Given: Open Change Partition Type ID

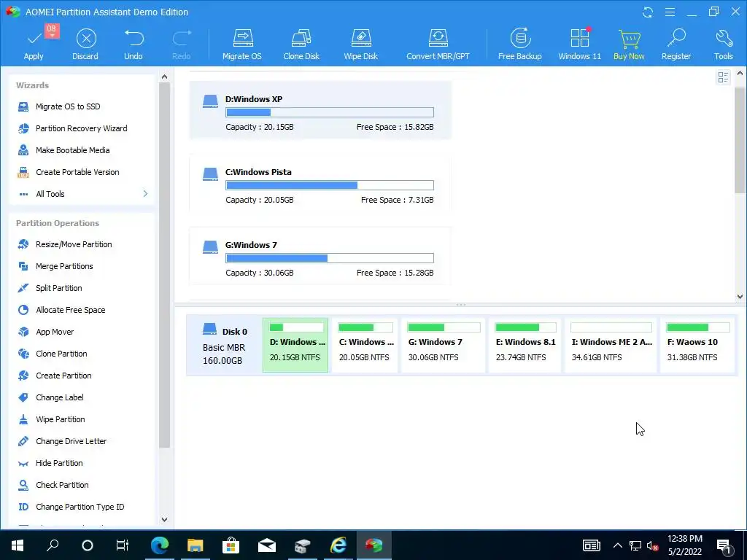Looking at the screenshot, I should [80, 507].
